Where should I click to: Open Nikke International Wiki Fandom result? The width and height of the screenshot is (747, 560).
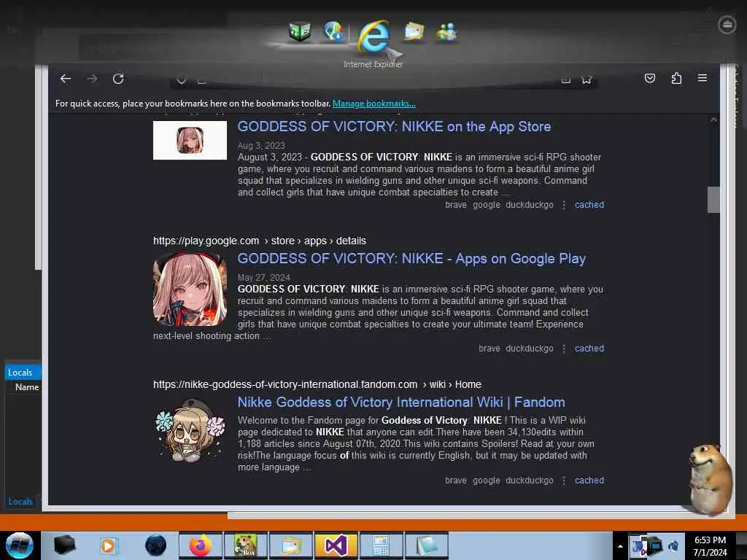coord(401,402)
